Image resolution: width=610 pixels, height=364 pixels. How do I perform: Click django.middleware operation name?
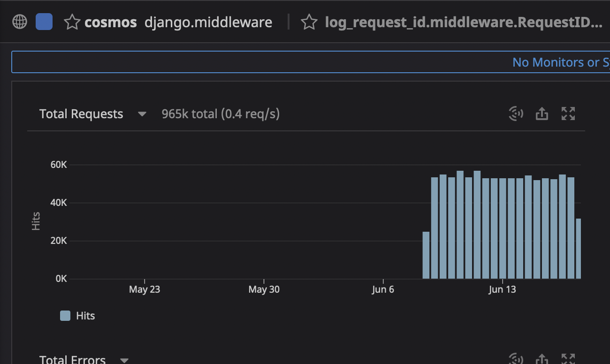click(208, 22)
